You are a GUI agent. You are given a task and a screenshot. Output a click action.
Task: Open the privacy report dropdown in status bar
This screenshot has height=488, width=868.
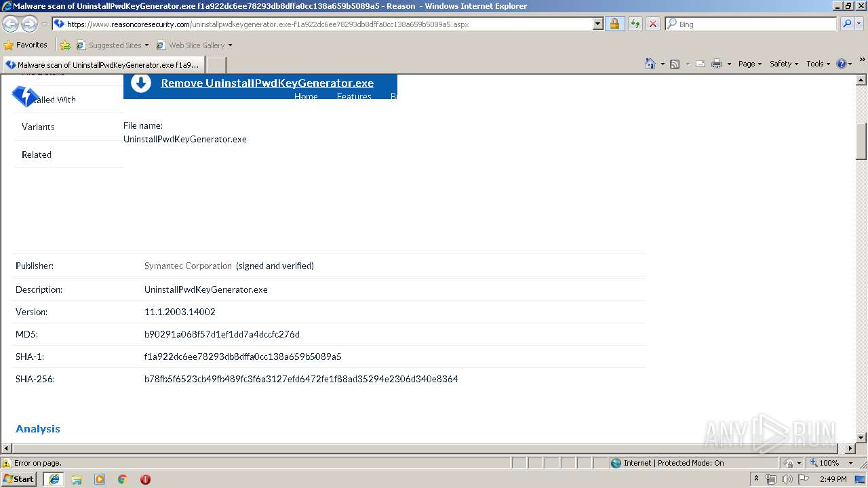tap(799, 463)
